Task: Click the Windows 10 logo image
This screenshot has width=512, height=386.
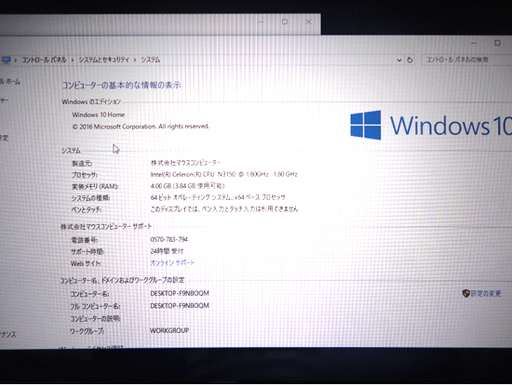Action: [x=431, y=125]
